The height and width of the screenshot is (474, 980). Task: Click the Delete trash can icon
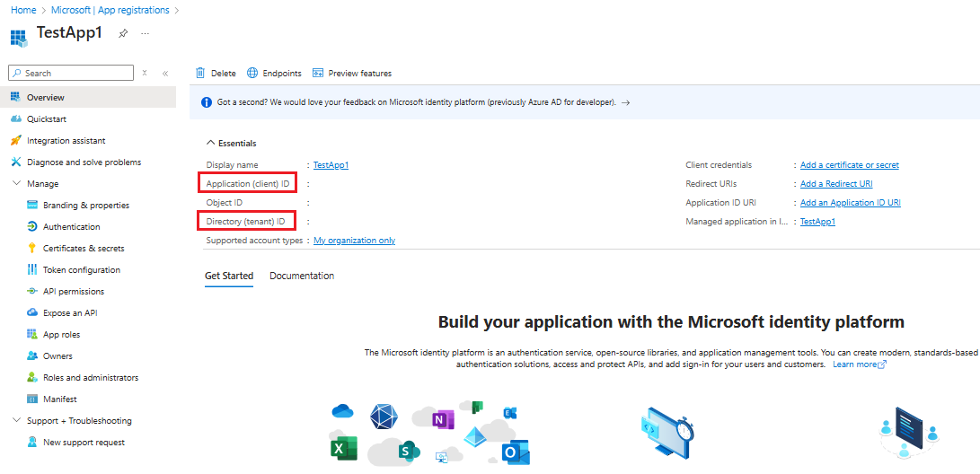click(200, 73)
